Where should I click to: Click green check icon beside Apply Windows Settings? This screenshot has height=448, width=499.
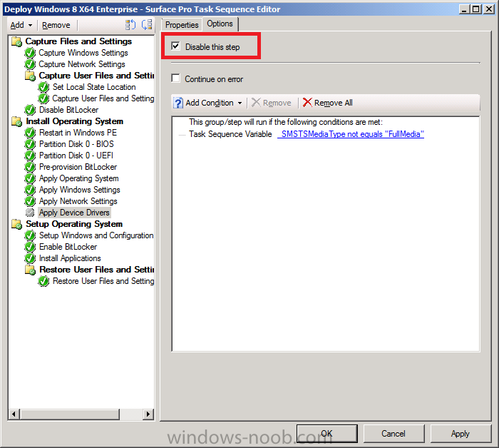pos(30,190)
